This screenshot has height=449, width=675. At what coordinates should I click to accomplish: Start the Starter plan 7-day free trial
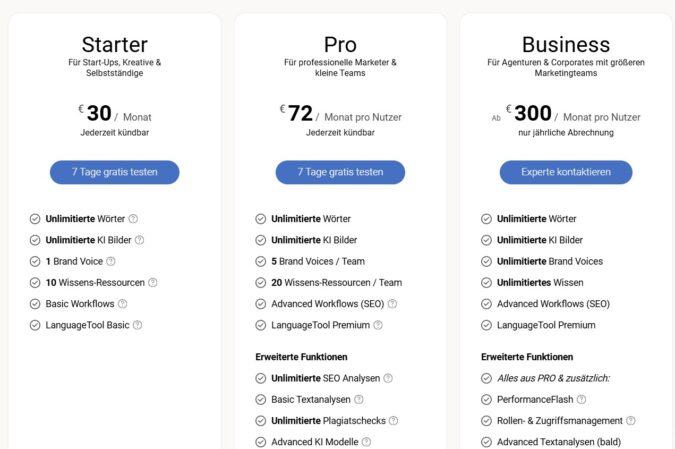(x=115, y=172)
